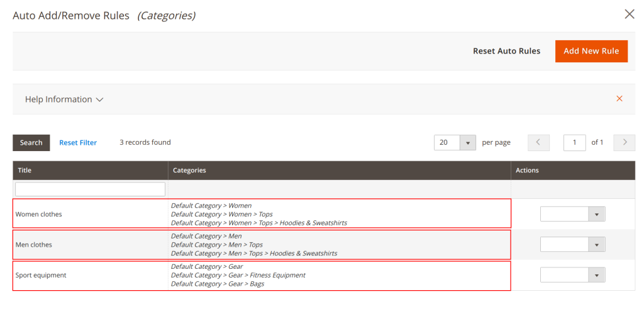Viewport: 644px width, 321px height.
Task: Select the Women clothes rule row
Action: coord(39,214)
